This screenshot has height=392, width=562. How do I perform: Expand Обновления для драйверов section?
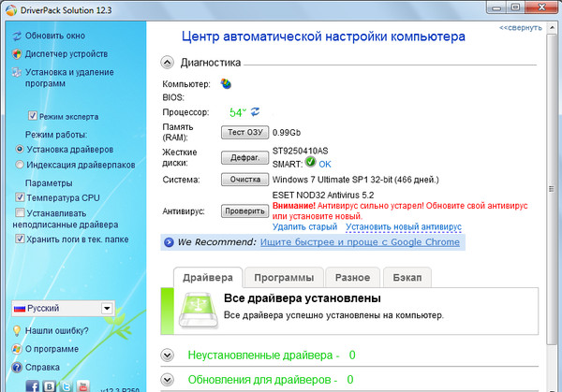[x=167, y=380]
